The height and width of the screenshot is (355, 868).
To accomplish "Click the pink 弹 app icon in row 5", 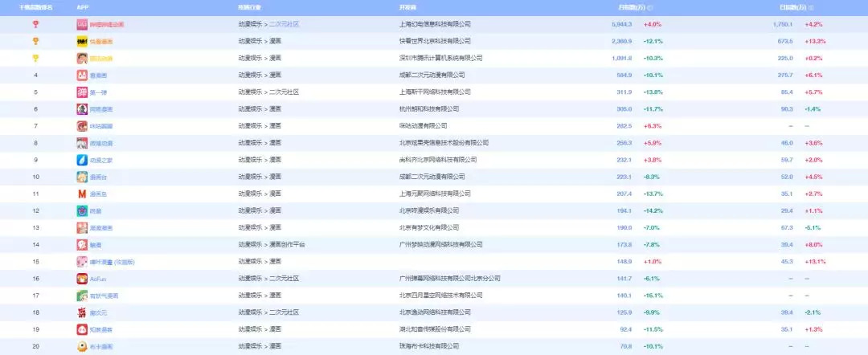I will tap(82, 92).
